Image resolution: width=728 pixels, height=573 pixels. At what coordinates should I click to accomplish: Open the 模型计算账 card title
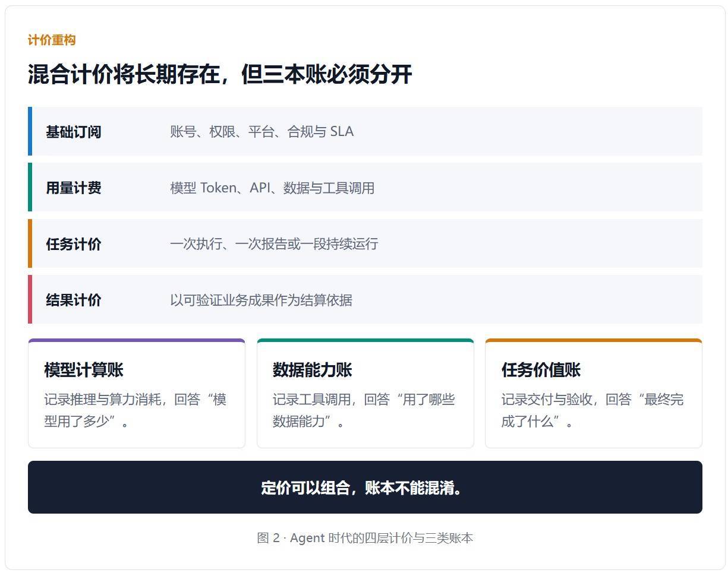(84, 370)
